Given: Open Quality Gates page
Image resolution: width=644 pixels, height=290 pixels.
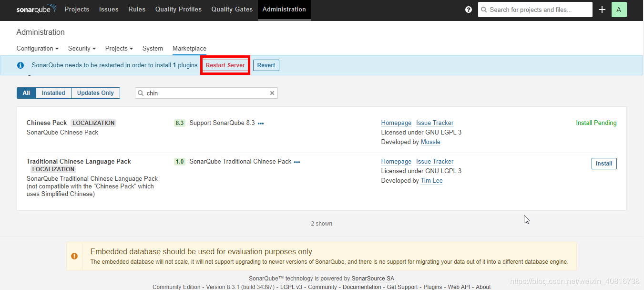Looking at the screenshot, I should click(232, 9).
